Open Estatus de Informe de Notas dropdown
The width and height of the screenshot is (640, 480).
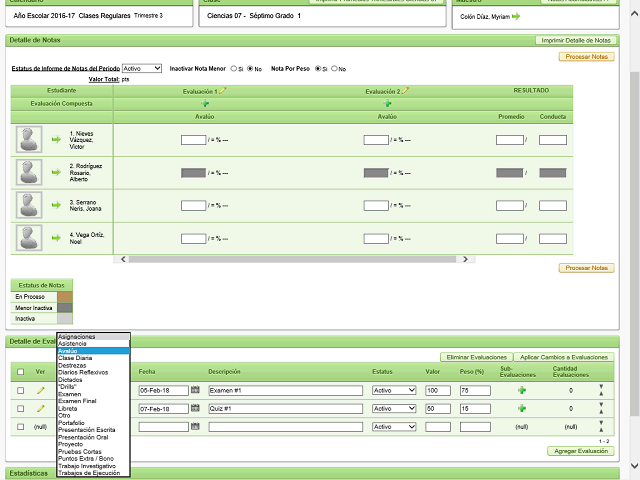[x=142, y=69]
